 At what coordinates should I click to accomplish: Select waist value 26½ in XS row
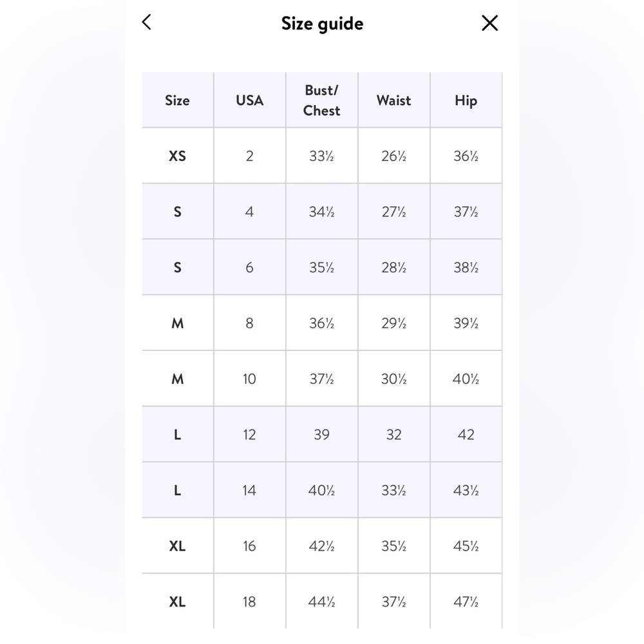[x=394, y=156]
